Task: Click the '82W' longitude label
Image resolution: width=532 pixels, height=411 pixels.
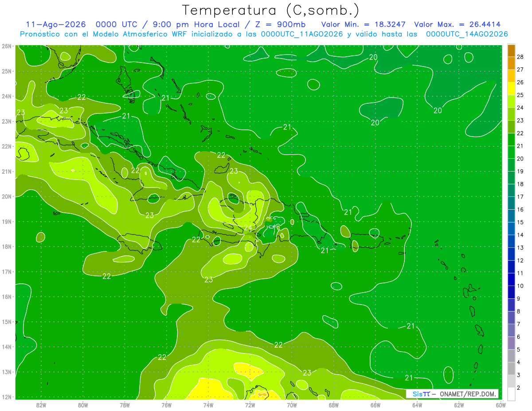Action: pyautogui.click(x=41, y=404)
